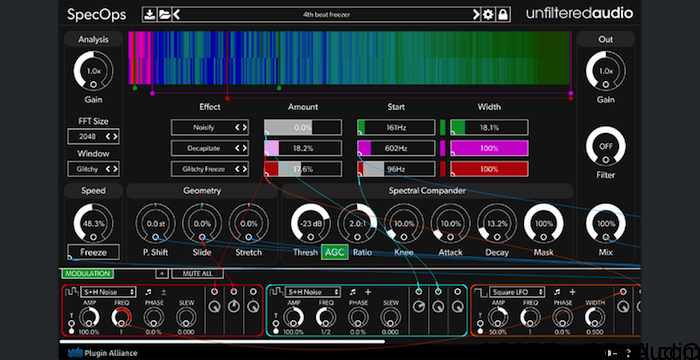Image resolution: width=700 pixels, height=360 pixels.
Task: Click the Ratio 2.0:1 knob
Action: coord(357,223)
